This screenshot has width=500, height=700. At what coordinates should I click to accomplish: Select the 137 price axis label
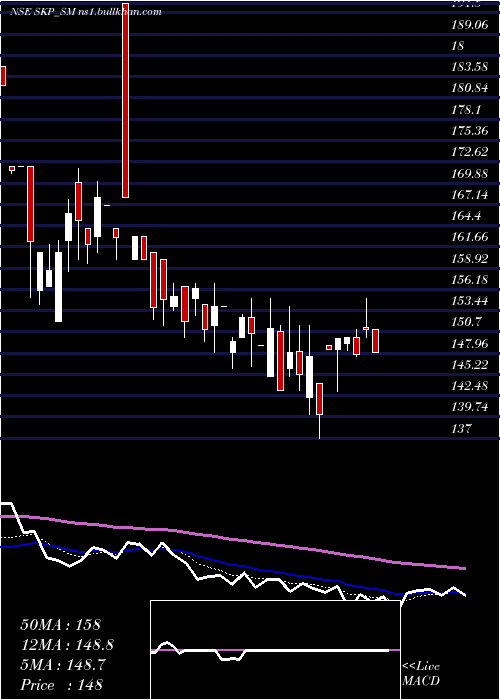tap(461, 429)
